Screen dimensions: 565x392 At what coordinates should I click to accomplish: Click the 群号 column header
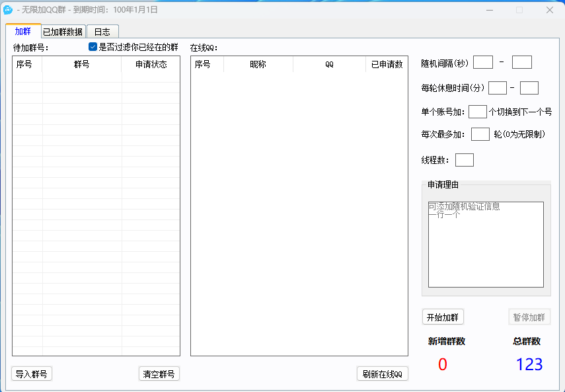pyautogui.click(x=82, y=64)
